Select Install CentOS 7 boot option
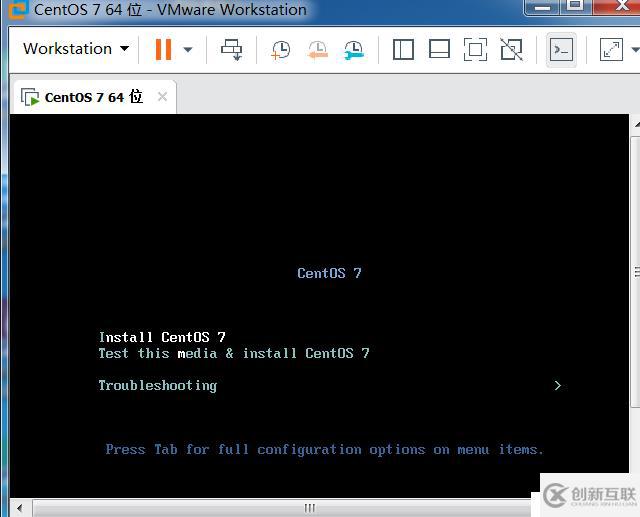This screenshot has height=517, width=640. pos(162,337)
